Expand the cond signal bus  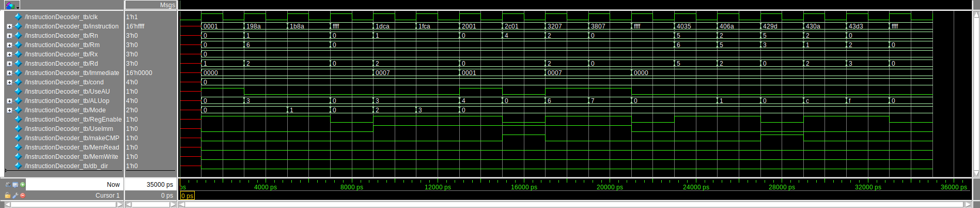[9, 82]
